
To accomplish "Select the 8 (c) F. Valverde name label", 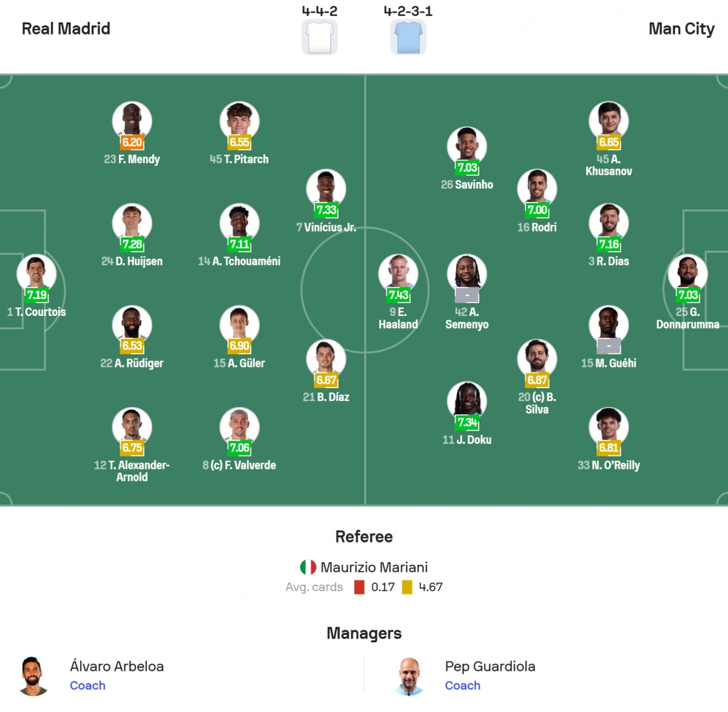I will click(x=239, y=465).
